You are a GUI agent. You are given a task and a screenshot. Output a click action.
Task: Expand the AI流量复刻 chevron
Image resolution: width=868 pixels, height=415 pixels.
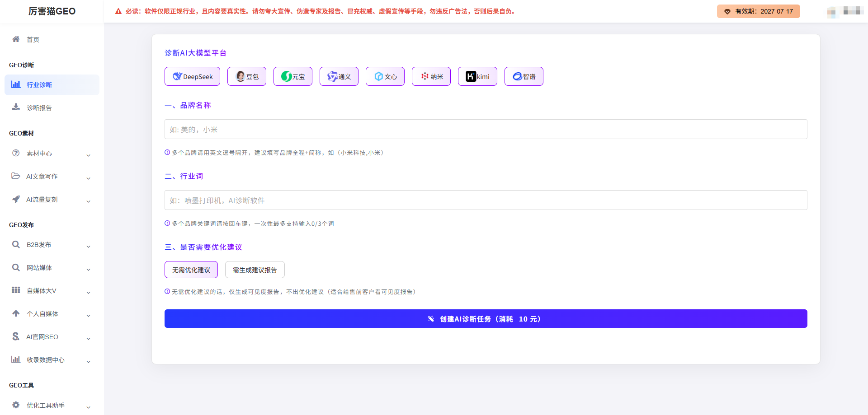89,201
